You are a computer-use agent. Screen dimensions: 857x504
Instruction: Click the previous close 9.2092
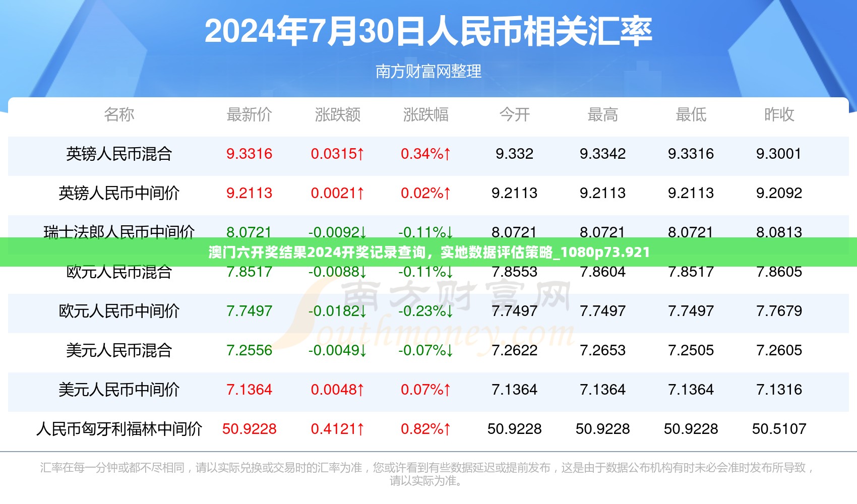[x=779, y=193]
